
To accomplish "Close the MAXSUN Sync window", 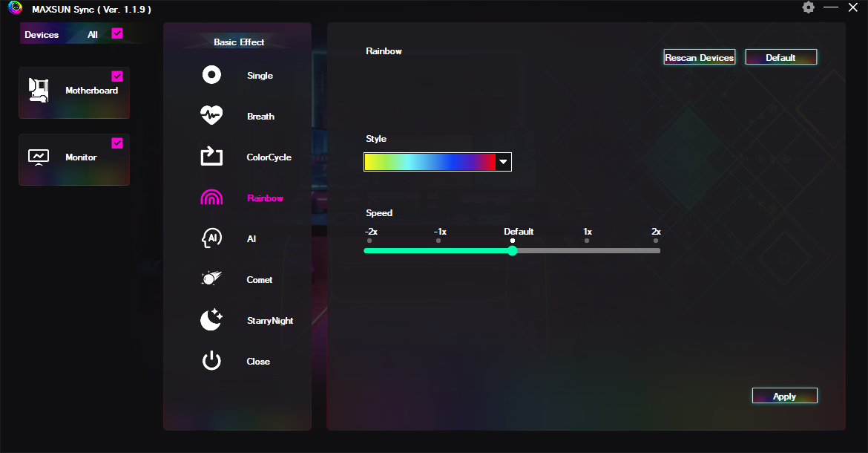I will pyautogui.click(x=853, y=7).
